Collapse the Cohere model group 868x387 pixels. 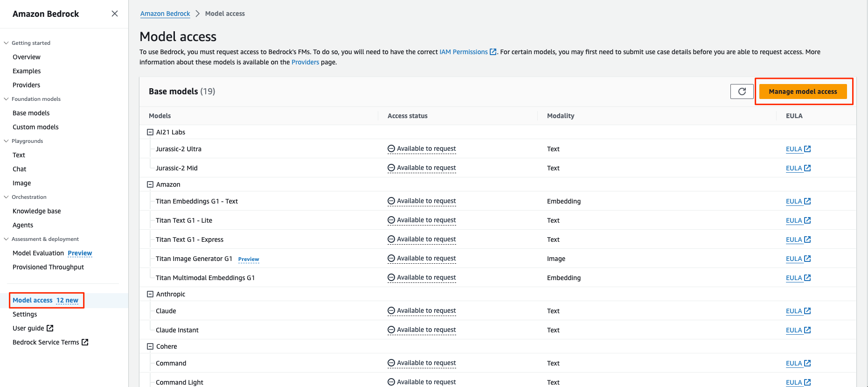[150, 346]
